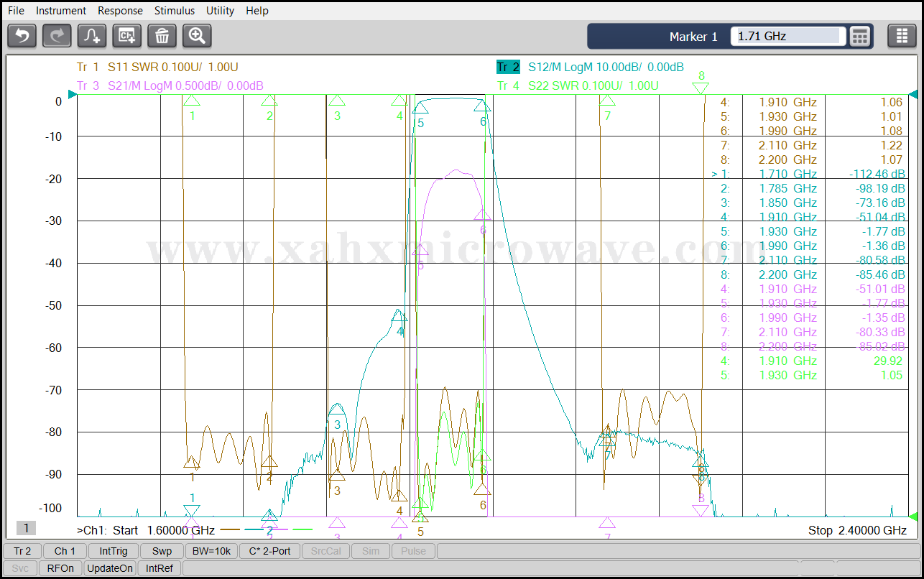
Task: Click the Marker 1 frequency input field
Action: pos(787,36)
